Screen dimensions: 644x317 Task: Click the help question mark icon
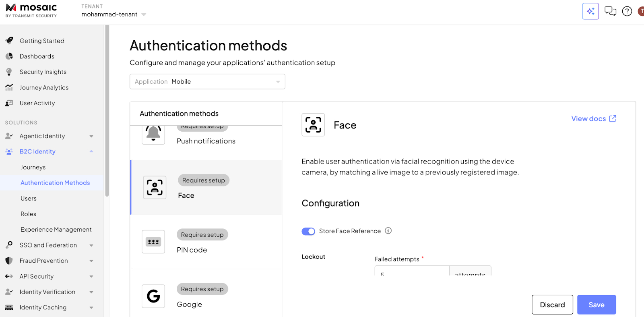click(627, 11)
